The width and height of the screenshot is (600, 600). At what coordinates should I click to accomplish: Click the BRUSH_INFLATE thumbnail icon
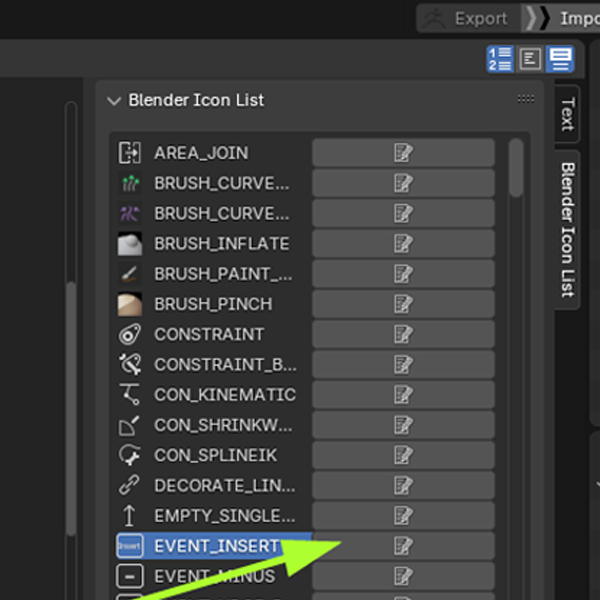click(129, 243)
